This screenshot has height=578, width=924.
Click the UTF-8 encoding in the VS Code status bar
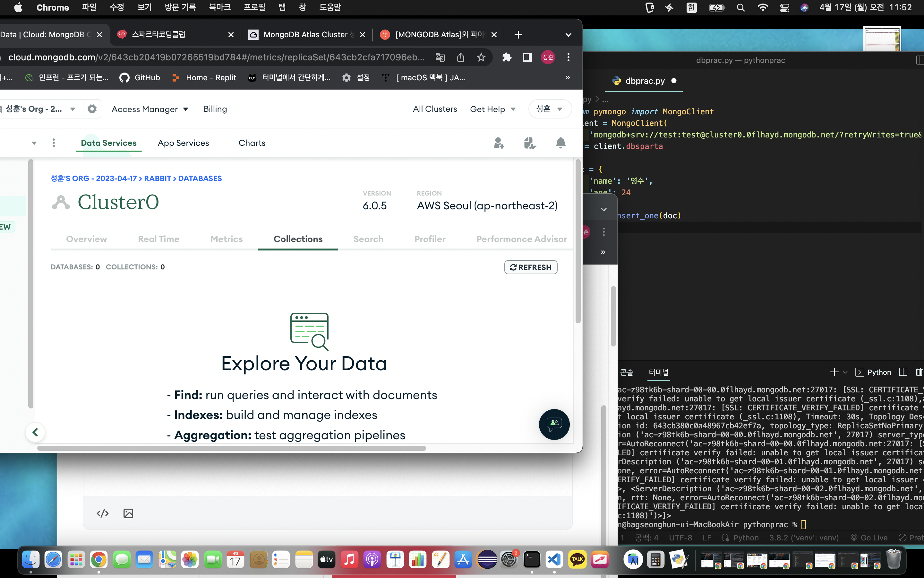coord(680,538)
